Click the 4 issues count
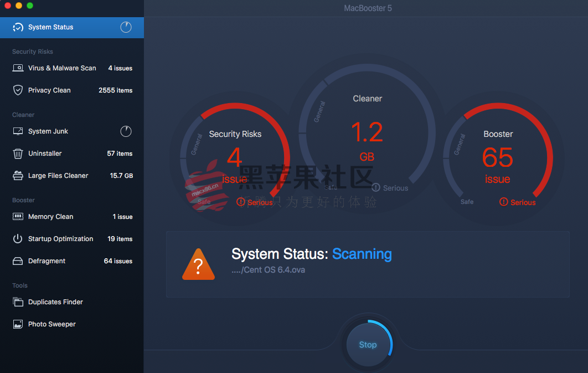The width and height of the screenshot is (588, 373). coord(120,68)
